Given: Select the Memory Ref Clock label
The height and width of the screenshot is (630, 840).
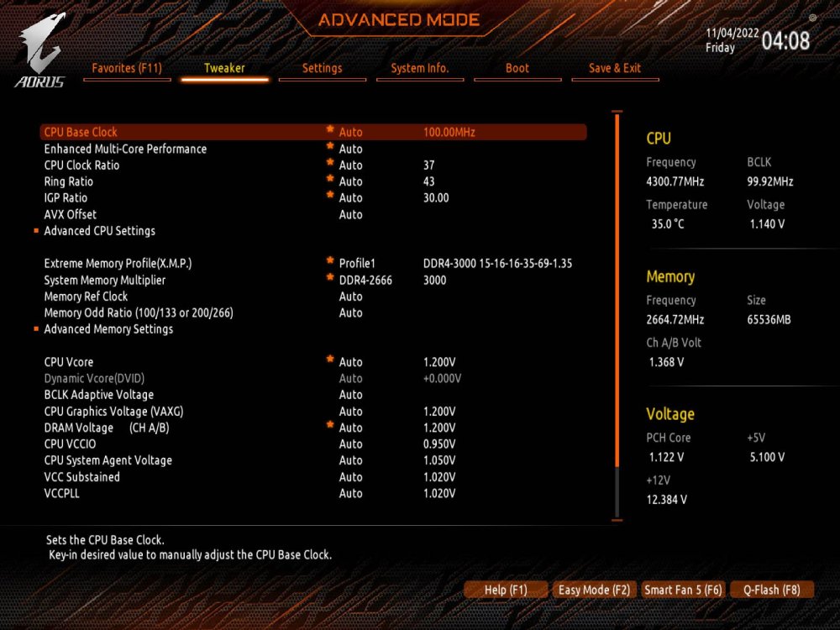Looking at the screenshot, I should click(x=86, y=297).
